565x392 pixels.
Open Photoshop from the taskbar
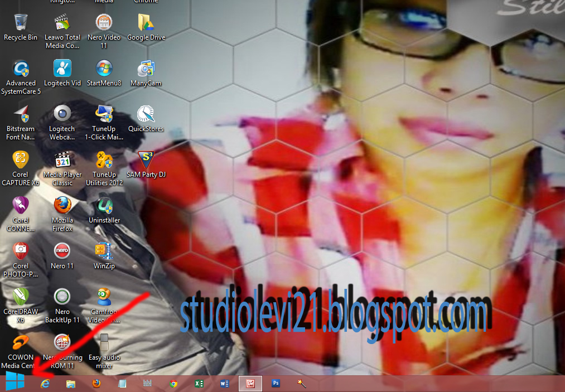[276, 384]
